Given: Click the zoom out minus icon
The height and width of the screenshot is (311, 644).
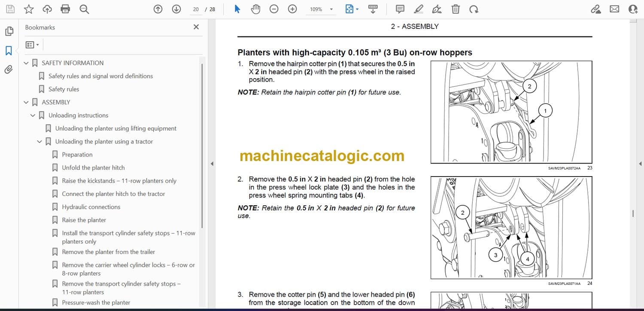Looking at the screenshot, I should [274, 9].
